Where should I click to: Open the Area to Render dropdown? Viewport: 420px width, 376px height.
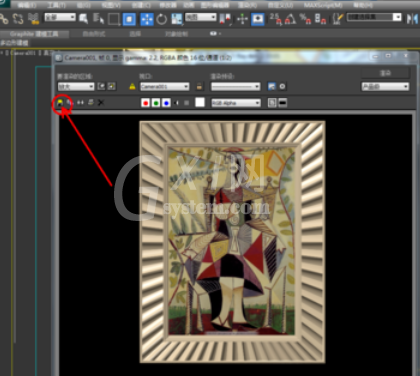click(x=76, y=87)
